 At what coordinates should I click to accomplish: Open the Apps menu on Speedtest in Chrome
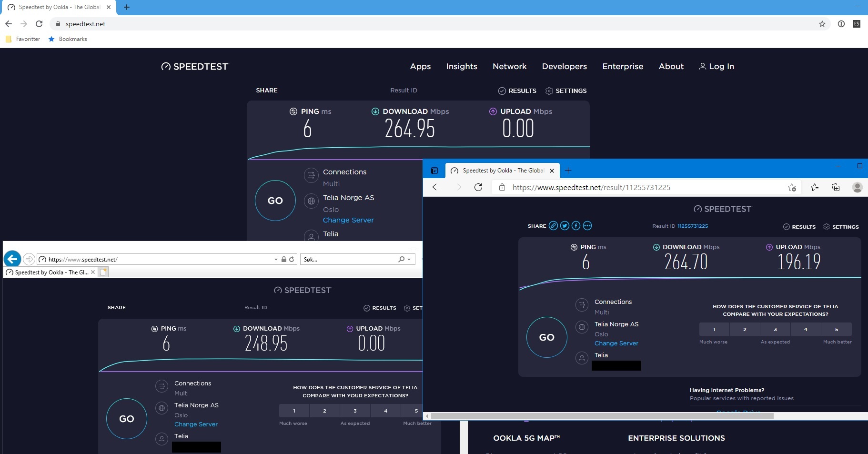tap(420, 66)
